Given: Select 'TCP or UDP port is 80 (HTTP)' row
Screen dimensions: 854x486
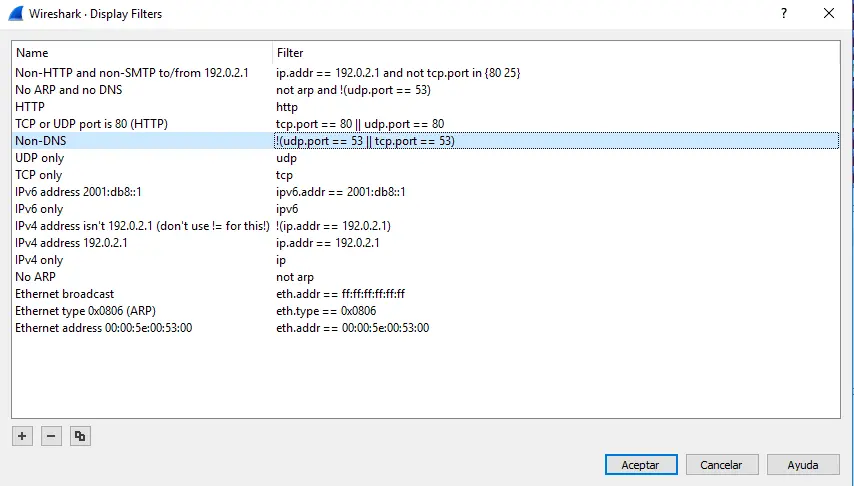Looking at the screenshot, I should click(425, 124).
